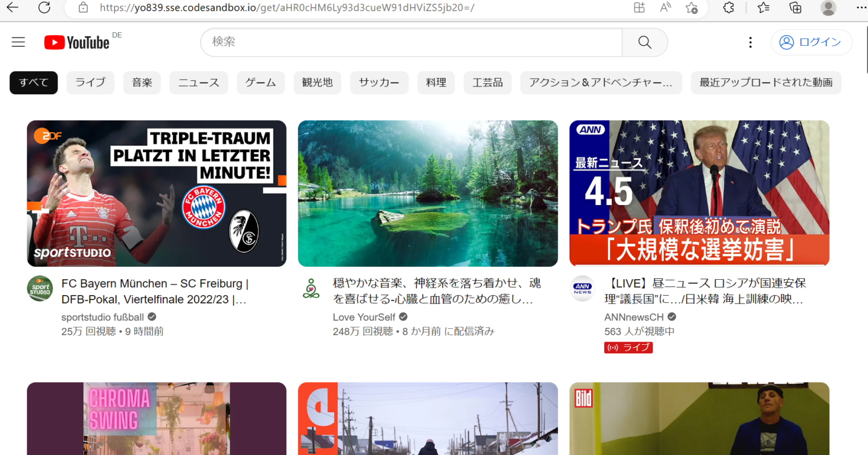The width and height of the screenshot is (868, 455).
Task: Select the 音楽 category filter
Action: click(x=142, y=83)
